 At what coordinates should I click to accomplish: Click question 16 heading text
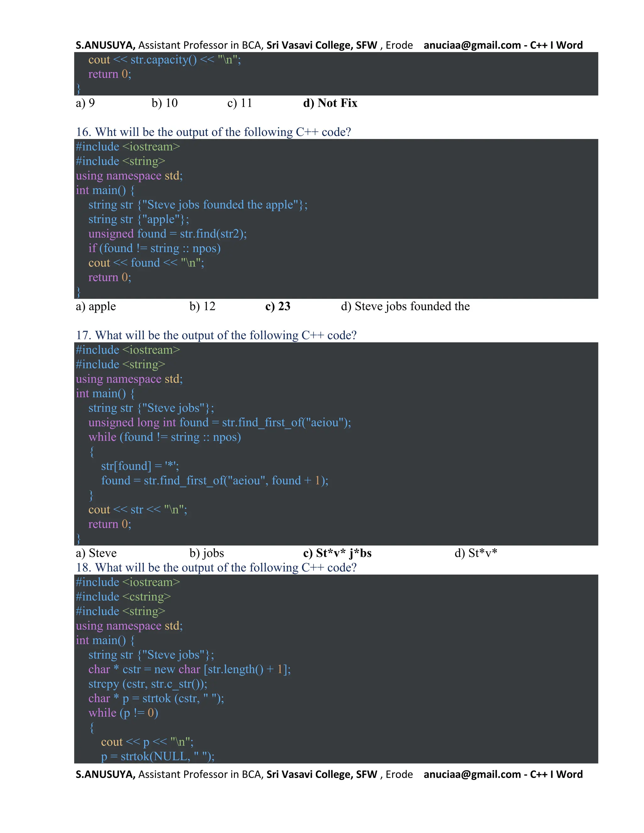(213, 132)
